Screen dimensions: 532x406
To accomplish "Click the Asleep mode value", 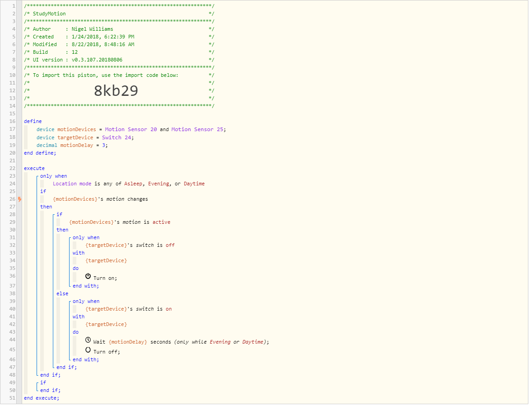I will click(x=133, y=184).
